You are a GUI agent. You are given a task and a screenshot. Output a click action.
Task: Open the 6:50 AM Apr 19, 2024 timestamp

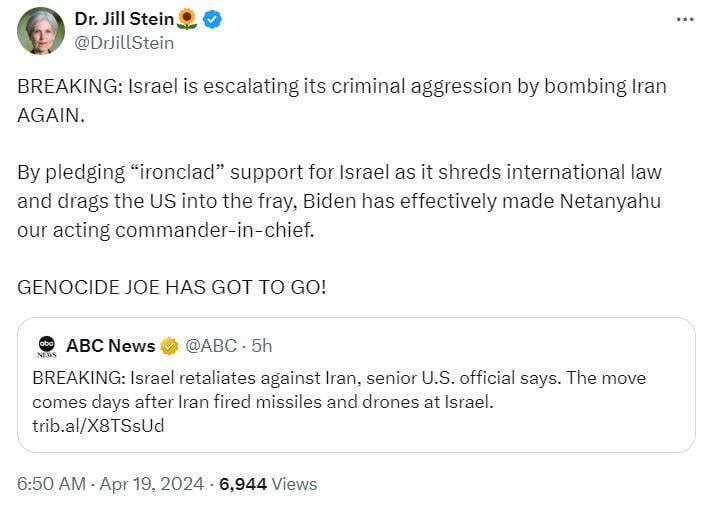(x=110, y=484)
